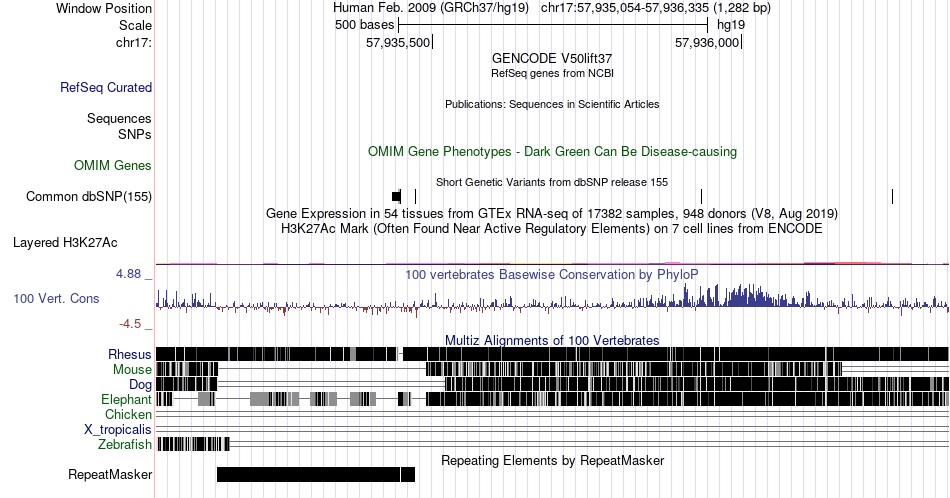Click 100 vertebrates Basewise Conservation by PhyloP title
950x498 pixels.
point(552,274)
